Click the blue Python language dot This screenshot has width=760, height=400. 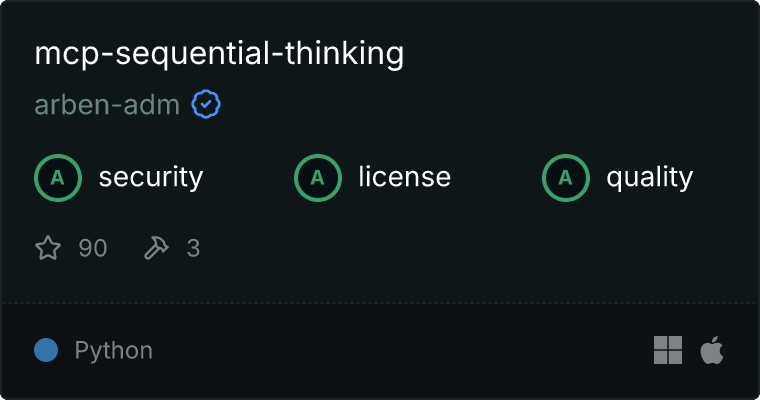click(46, 350)
